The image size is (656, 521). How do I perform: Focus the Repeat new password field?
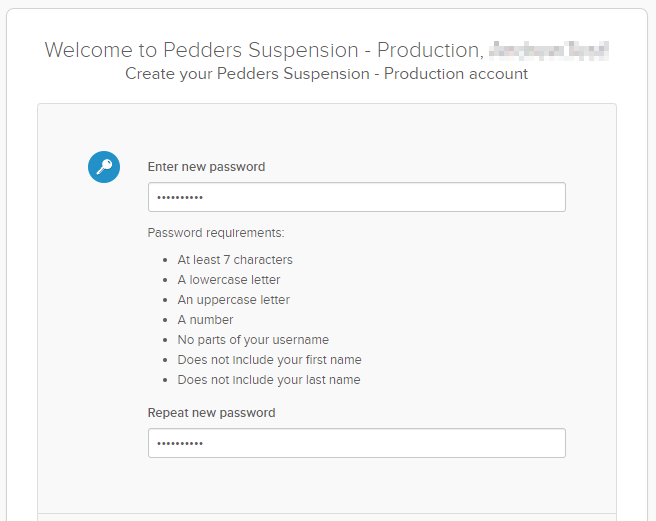[356, 443]
